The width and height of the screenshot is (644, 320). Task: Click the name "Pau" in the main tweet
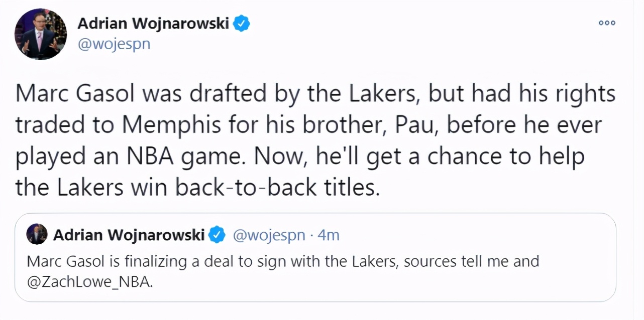coord(409,125)
